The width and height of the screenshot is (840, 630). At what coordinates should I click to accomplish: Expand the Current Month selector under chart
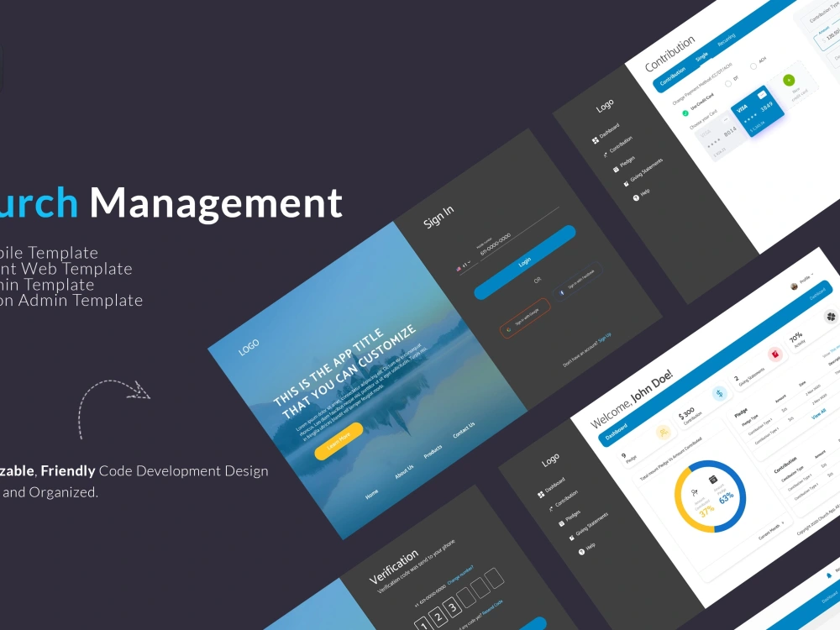point(771,532)
